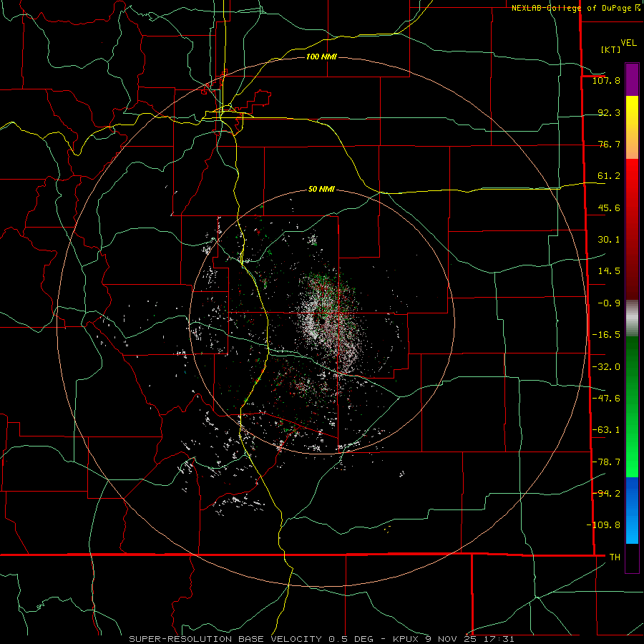Click the -63.1 velocity scale value
Image resolution: width=644 pixels, height=644 pixels.
pyautogui.click(x=606, y=430)
